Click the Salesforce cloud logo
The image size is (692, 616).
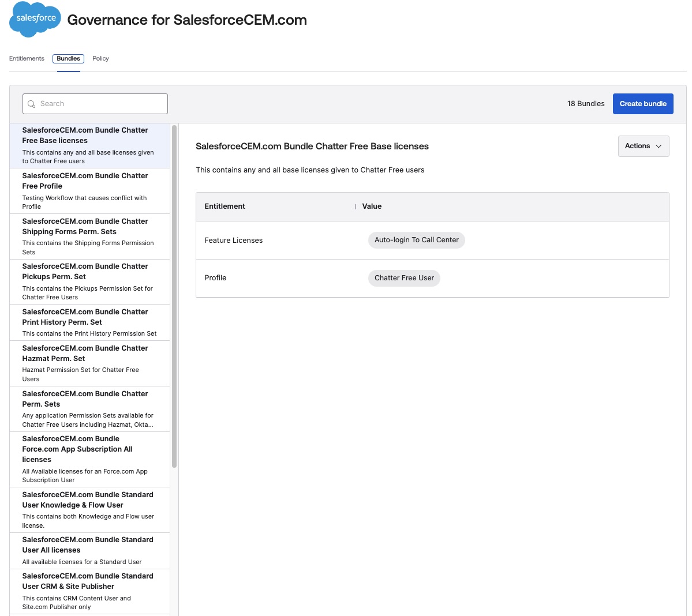click(x=35, y=20)
